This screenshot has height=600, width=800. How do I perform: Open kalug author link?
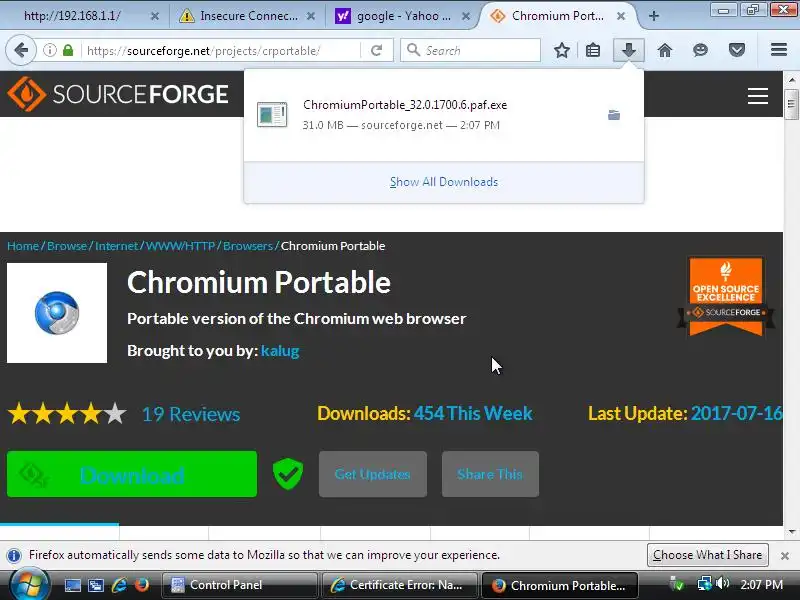coord(280,351)
